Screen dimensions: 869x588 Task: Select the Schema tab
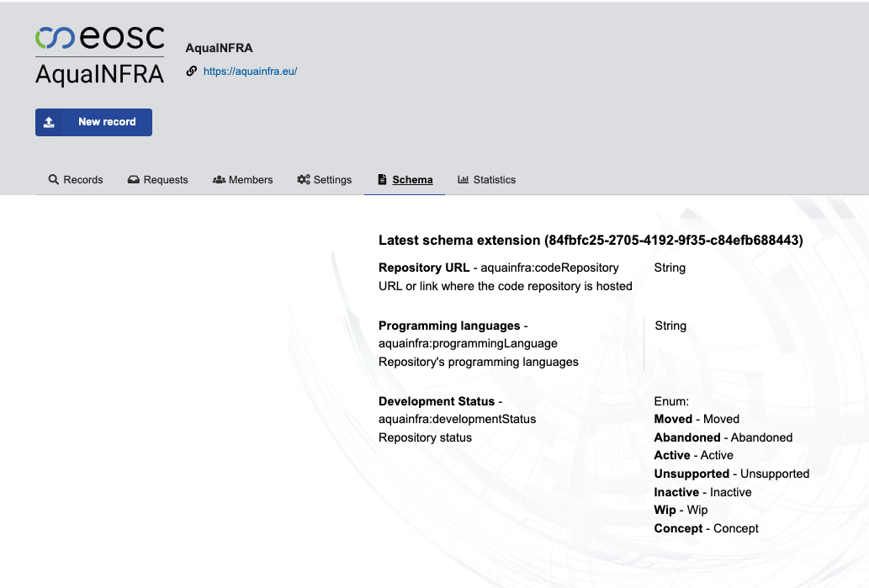pos(405,179)
